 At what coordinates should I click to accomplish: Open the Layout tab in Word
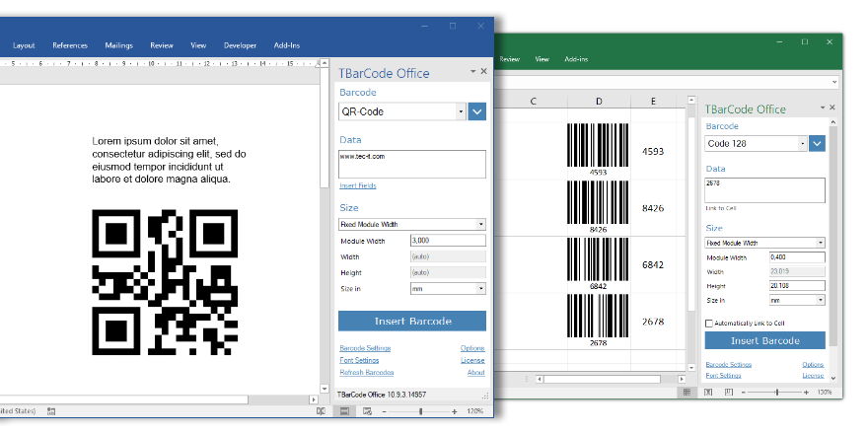coord(24,45)
